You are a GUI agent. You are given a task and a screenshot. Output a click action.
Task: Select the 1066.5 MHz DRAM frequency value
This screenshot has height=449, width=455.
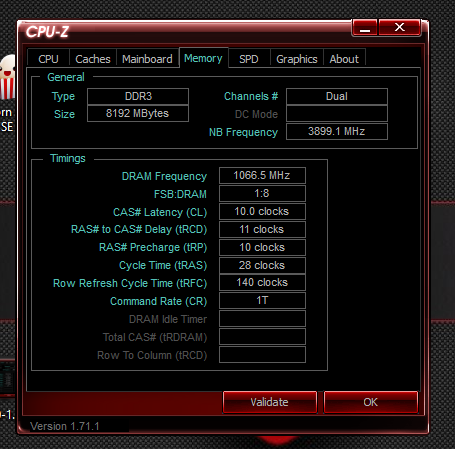262,175
